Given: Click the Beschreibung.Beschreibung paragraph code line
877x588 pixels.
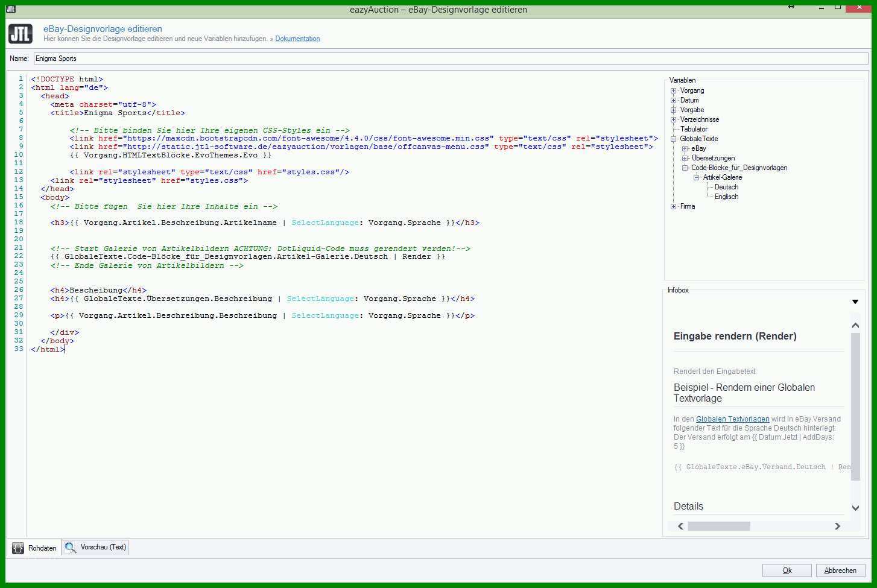Looking at the screenshot, I should click(x=262, y=315).
